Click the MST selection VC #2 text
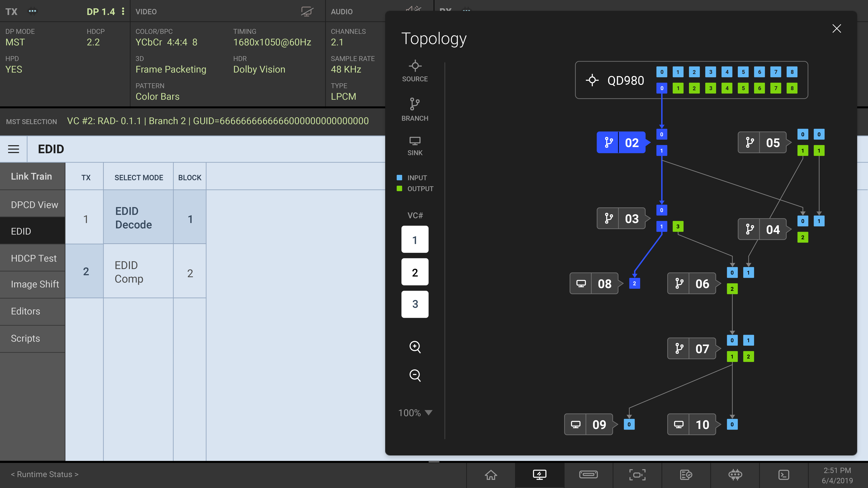This screenshot has width=868, height=488. 218,121
